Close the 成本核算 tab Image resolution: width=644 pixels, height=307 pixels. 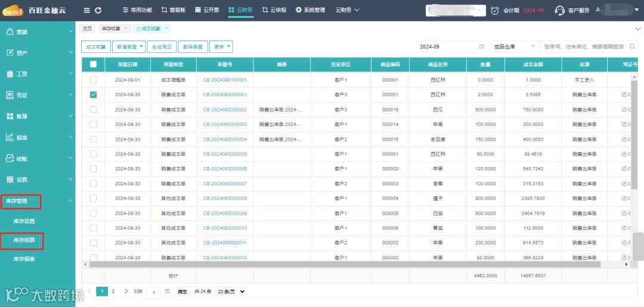(166, 28)
